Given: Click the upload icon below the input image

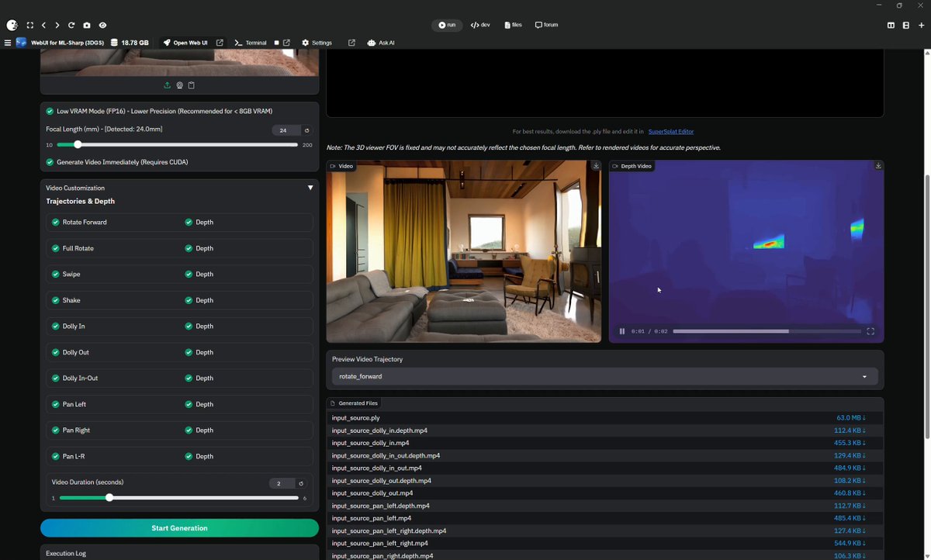Looking at the screenshot, I should point(167,85).
